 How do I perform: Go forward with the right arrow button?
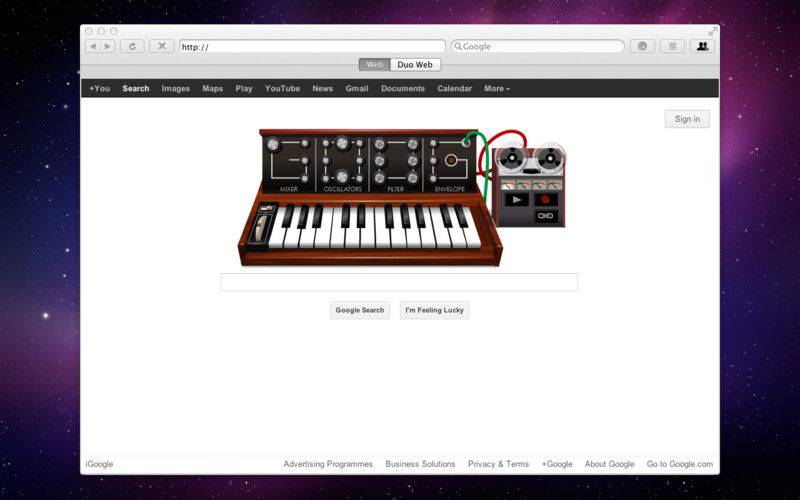(x=108, y=46)
